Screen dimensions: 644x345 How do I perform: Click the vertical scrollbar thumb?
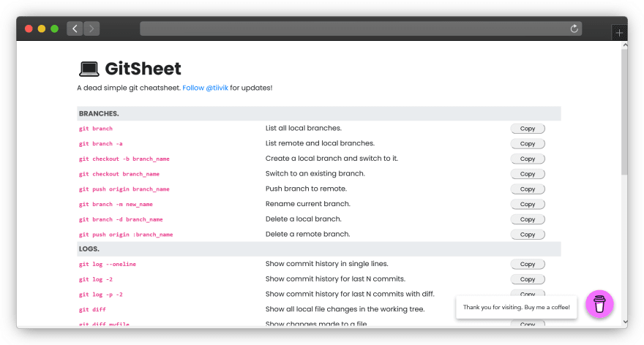[x=624, y=112]
